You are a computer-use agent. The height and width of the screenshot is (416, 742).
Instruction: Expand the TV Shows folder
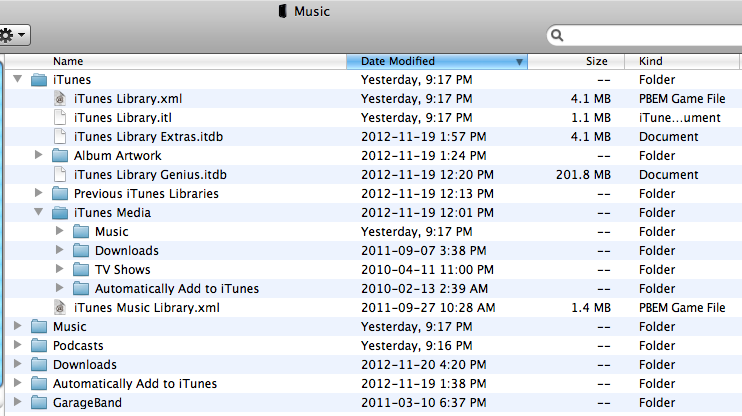[x=60, y=269]
